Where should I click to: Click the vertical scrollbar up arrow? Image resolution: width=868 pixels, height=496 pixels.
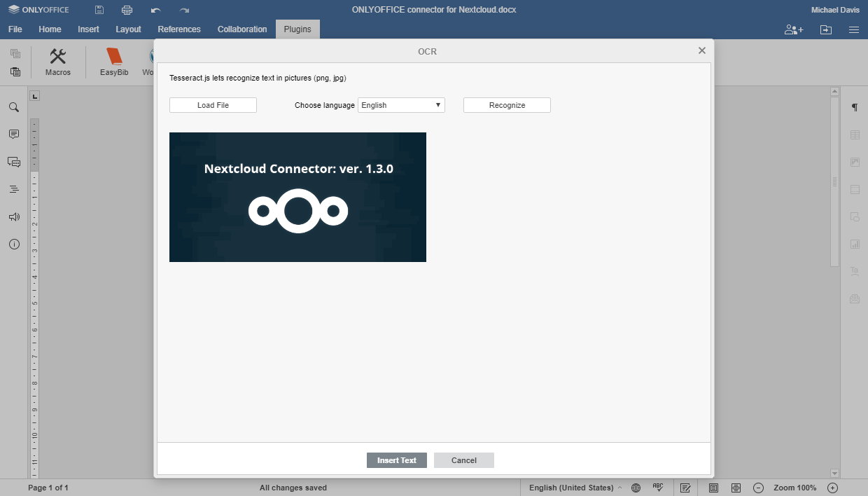834,91
